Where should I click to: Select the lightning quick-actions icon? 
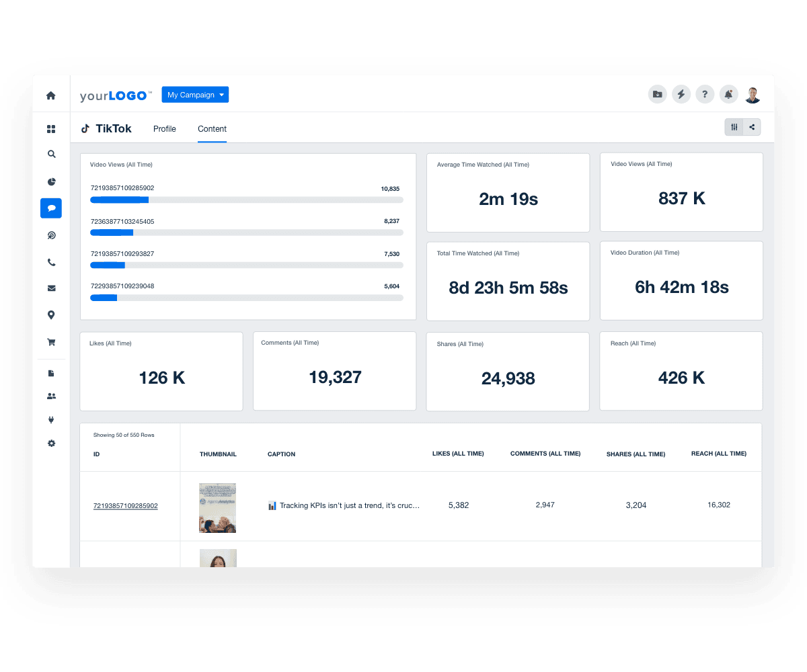coord(681,94)
